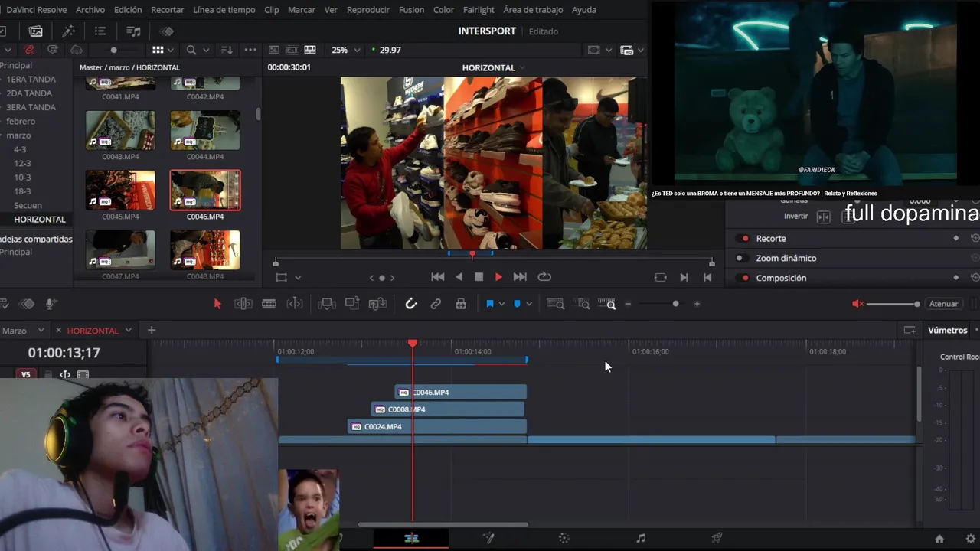The height and width of the screenshot is (551, 980).
Task: Open the marker color dropdown arrow
Action: 529,304
